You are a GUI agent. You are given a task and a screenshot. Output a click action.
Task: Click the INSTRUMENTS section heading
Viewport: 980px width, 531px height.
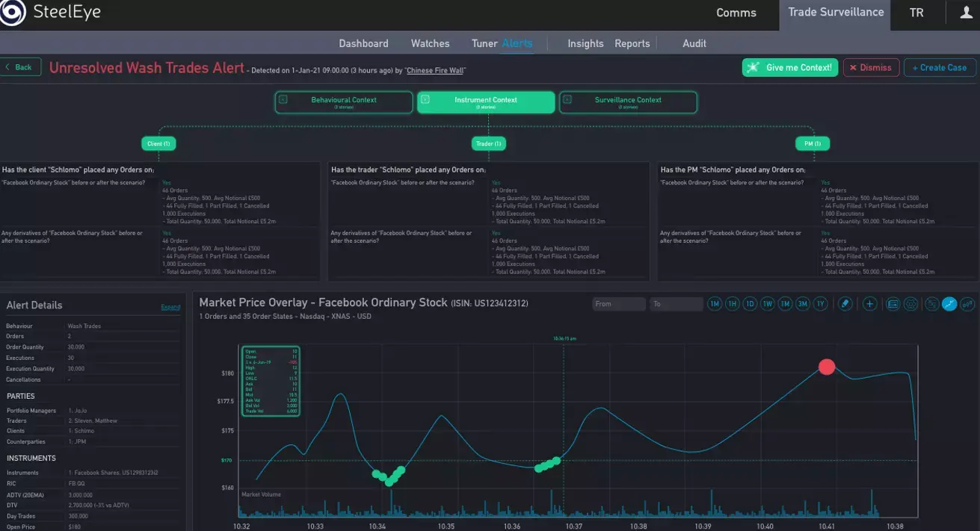click(x=31, y=458)
